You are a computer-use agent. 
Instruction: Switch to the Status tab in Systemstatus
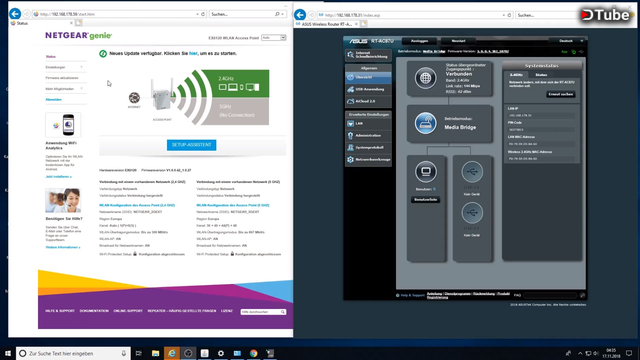541,75
